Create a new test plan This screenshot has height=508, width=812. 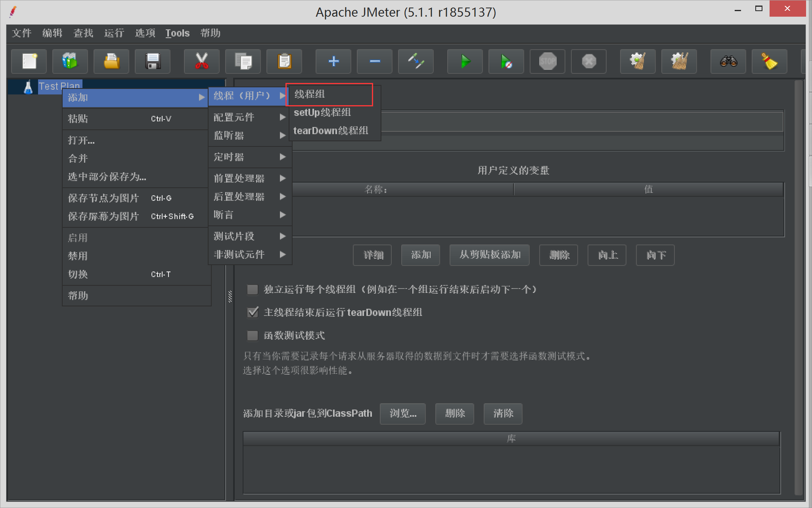coord(29,62)
